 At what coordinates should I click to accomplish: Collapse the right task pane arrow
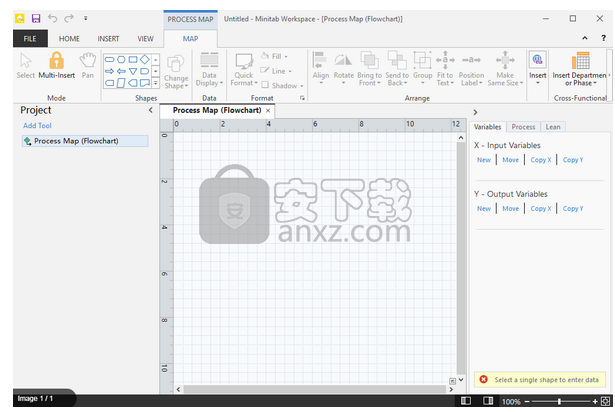[x=475, y=112]
